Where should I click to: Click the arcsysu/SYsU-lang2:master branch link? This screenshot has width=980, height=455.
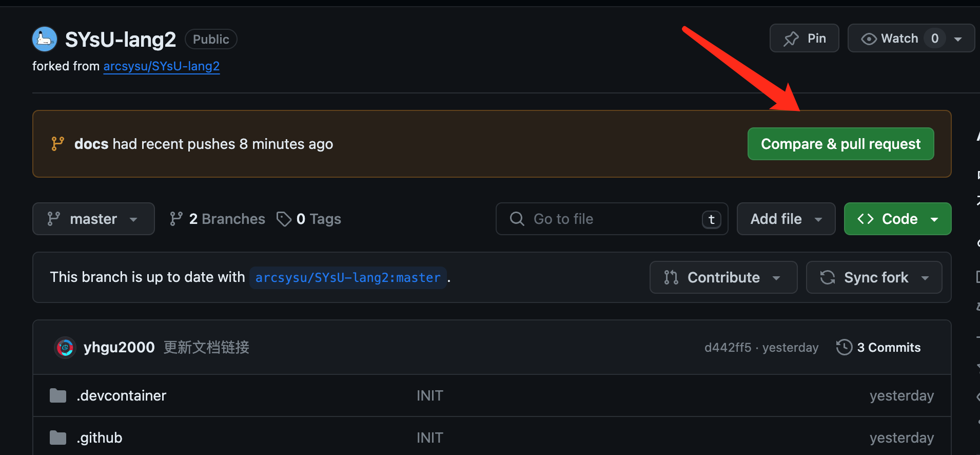pyautogui.click(x=348, y=278)
